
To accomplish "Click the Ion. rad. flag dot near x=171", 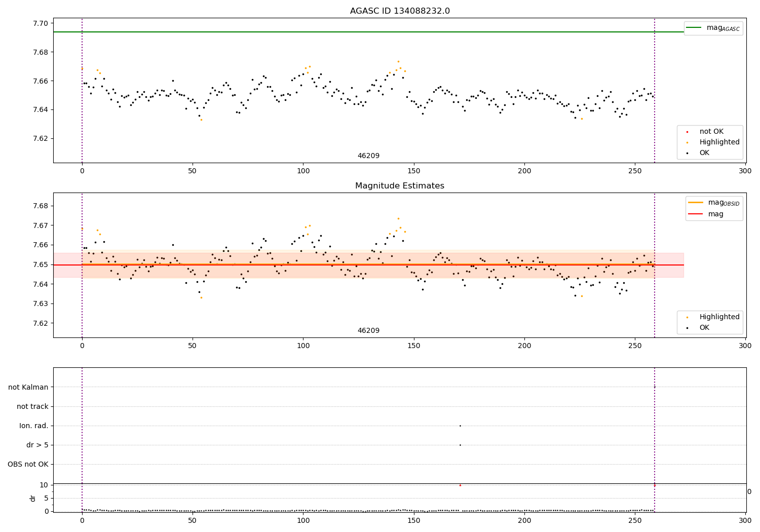I will 460,426.
